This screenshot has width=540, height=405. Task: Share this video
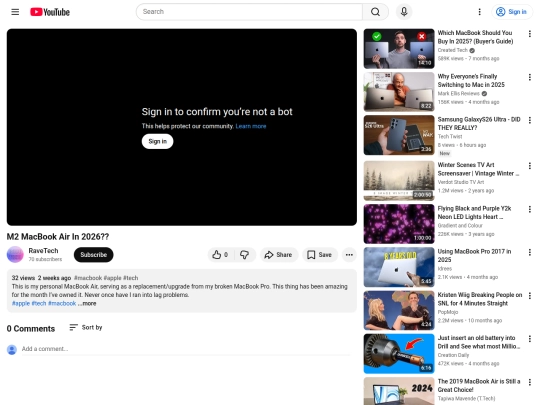pyautogui.click(x=279, y=255)
